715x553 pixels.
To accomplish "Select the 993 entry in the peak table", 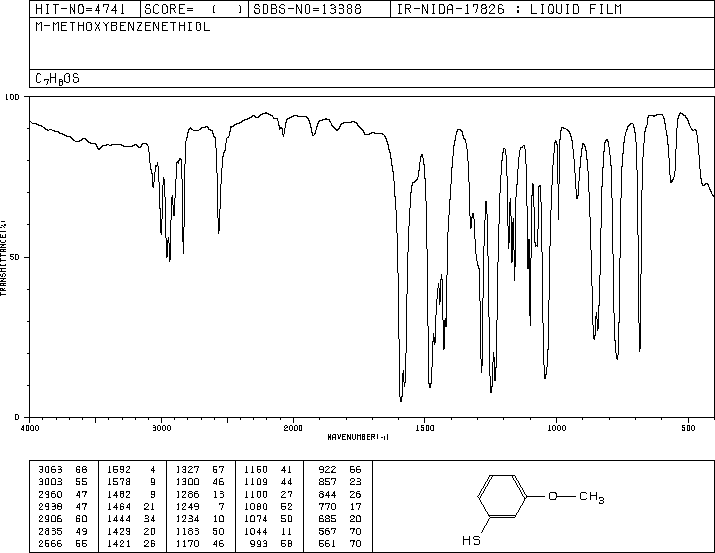I will (259, 543).
